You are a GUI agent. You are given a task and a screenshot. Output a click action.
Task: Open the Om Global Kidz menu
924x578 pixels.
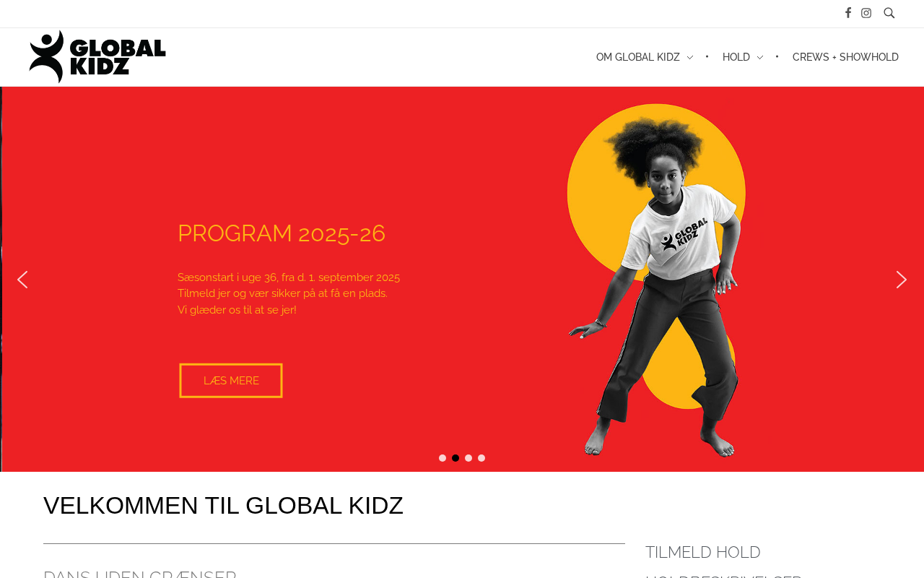(x=638, y=57)
